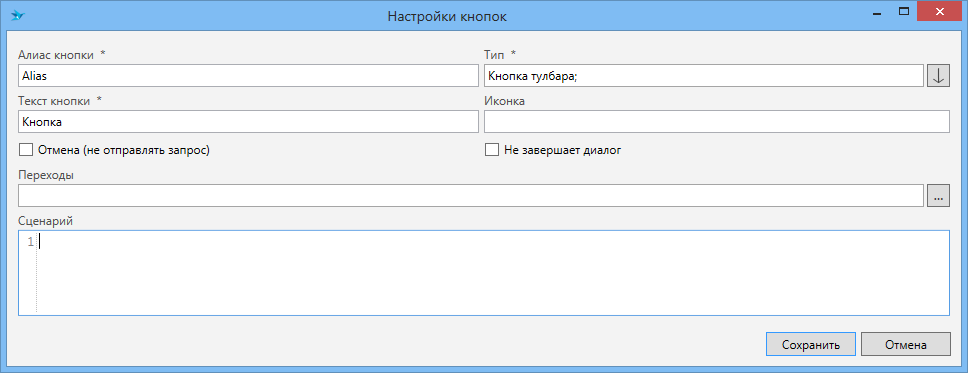Tick the Не завершает диалог checkbox
The height and width of the screenshot is (373, 968).
tap(491, 150)
